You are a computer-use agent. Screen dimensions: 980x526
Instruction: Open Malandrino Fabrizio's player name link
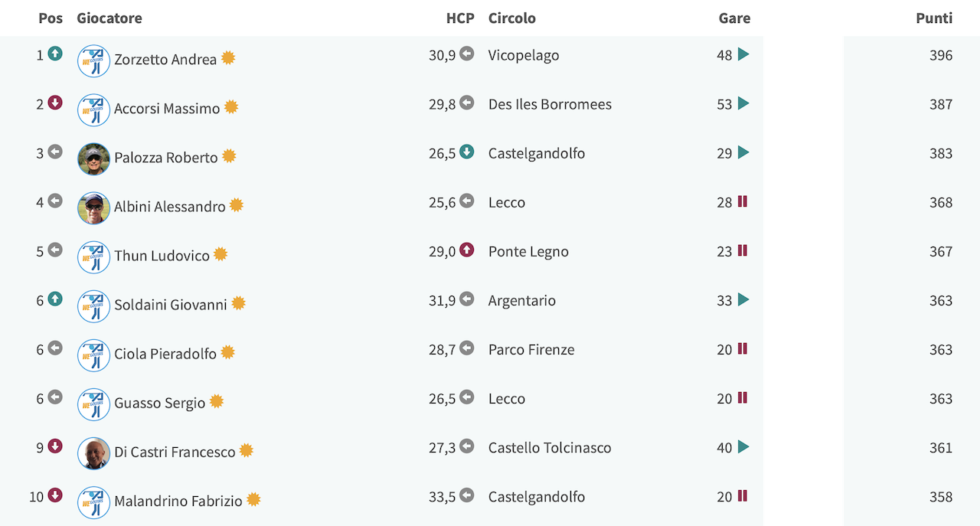click(x=178, y=501)
